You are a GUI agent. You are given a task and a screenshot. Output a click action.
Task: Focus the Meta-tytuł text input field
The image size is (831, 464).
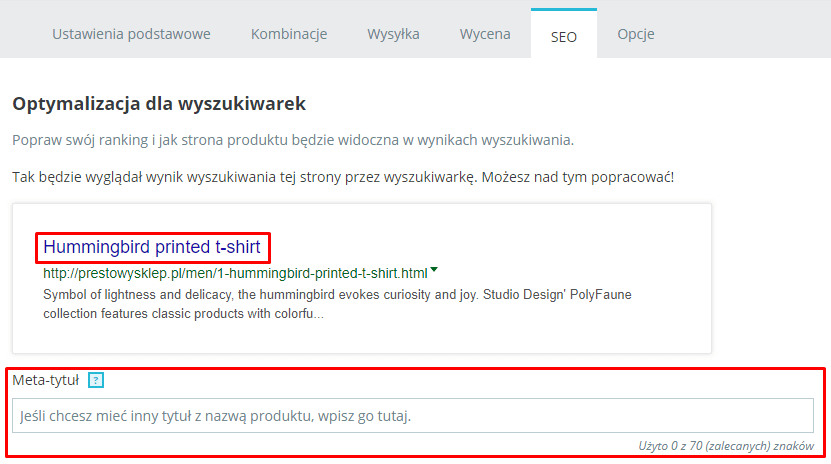tap(413, 416)
